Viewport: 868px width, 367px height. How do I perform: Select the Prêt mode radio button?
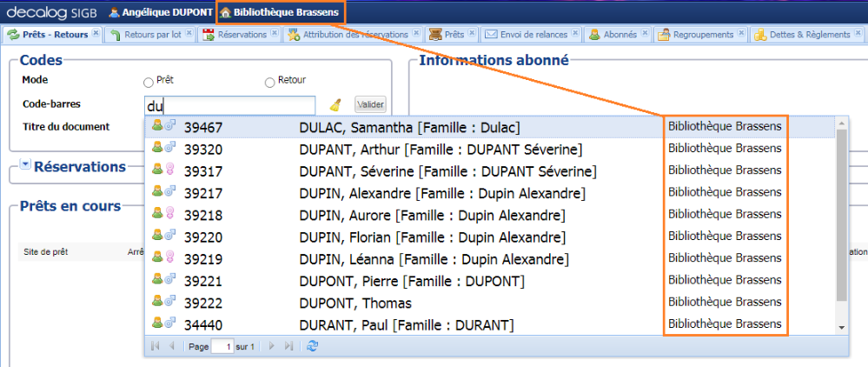point(149,83)
